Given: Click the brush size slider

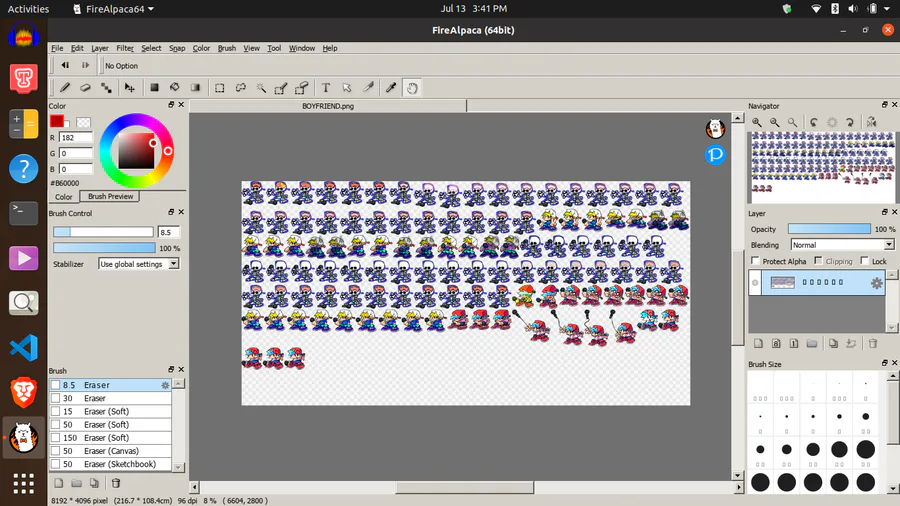Looking at the screenshot, I should 103,232.
